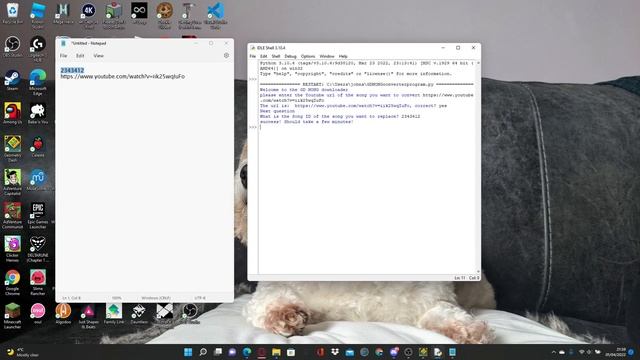This screenshot has height=360, width=640.
Task: Launch Steam from the desktop
Action: click(13, 80)
